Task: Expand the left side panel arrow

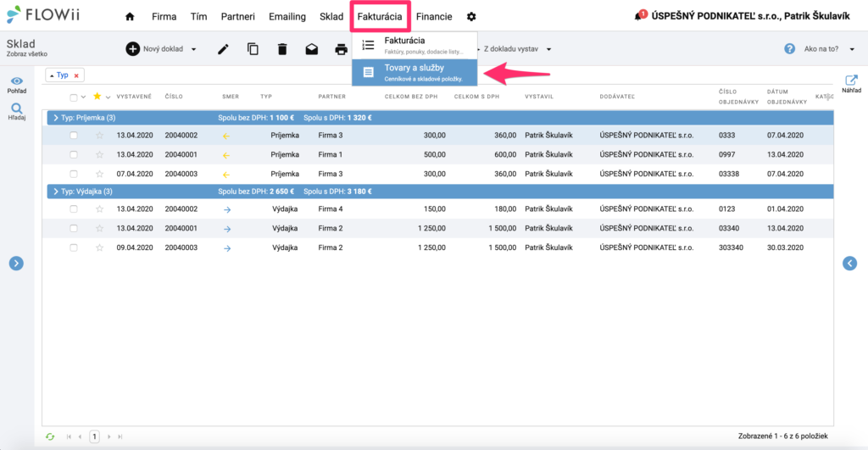Action: [x=16, y=264]
